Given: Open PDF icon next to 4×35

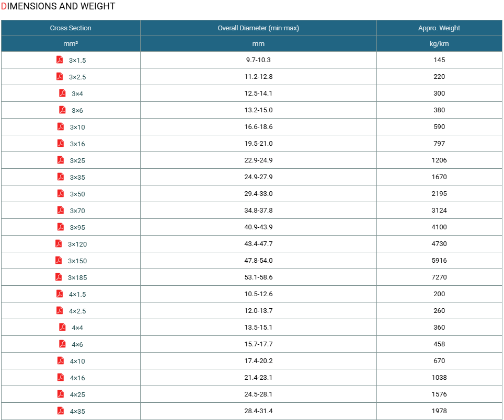Looking at the screenshot, I should [x=61, y=411].
